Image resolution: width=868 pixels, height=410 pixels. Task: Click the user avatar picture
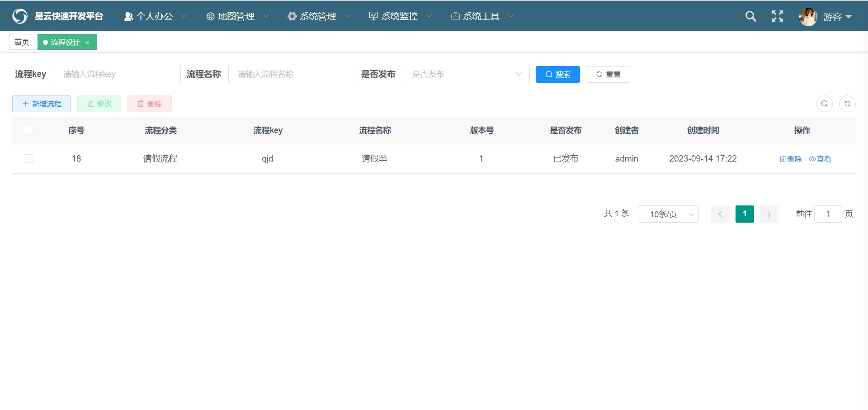click(808, 17)
